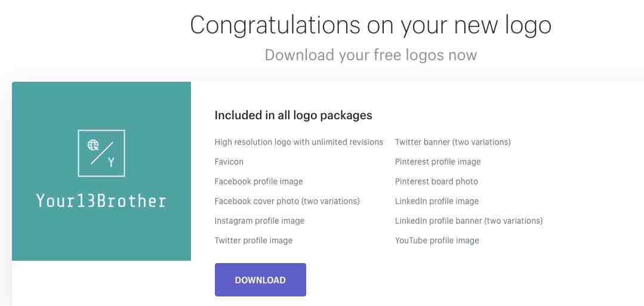Image resolution: width=644 pixels, height=306 pixels.
Task: Click Download your free logos now subtitle
Action: point(371,55)
